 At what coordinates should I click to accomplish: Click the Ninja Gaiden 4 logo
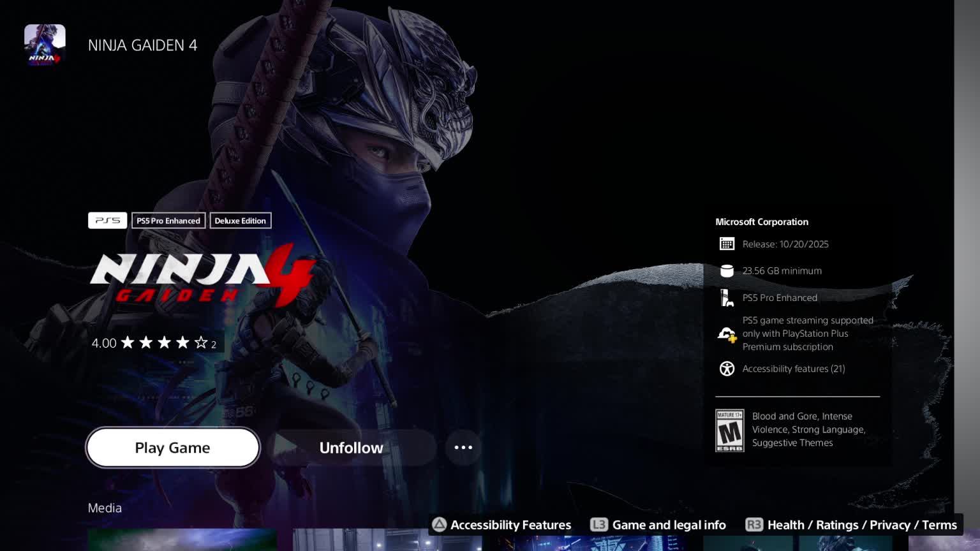[202, 276]
